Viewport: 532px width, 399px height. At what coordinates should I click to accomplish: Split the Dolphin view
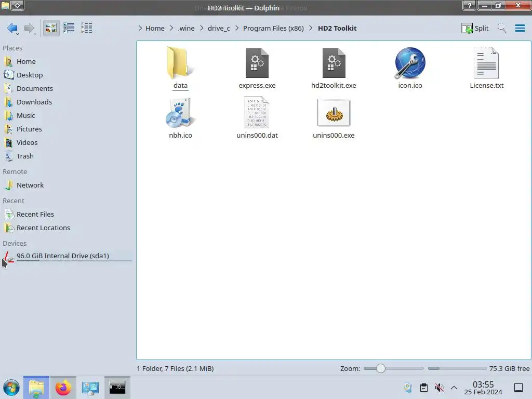click(475, 28)
